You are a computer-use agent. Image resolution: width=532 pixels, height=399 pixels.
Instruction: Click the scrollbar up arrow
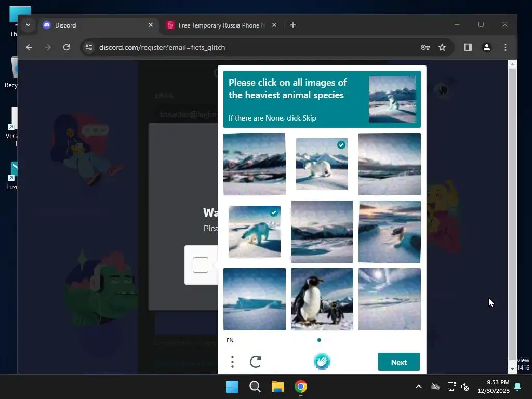click(x=512, y=64)
